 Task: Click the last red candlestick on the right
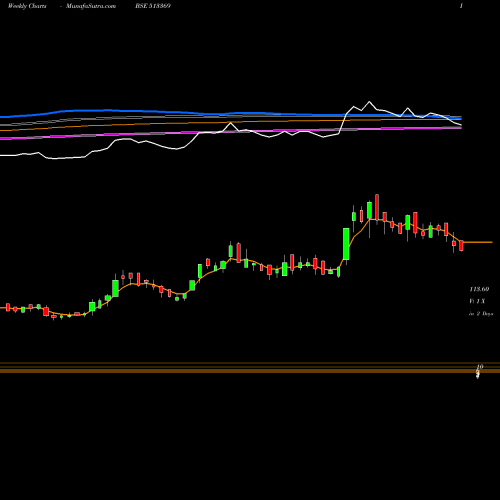(461, 245)
